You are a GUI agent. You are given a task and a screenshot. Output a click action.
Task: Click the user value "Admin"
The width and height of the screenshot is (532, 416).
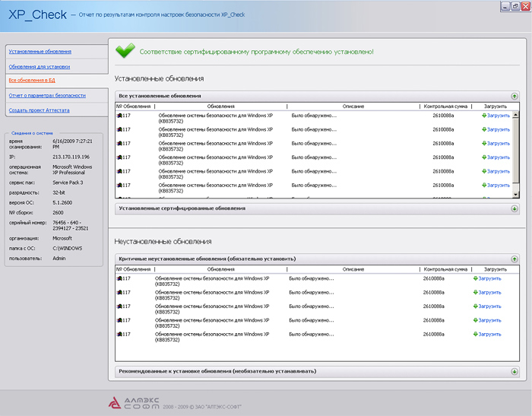(x=59, y=258)
